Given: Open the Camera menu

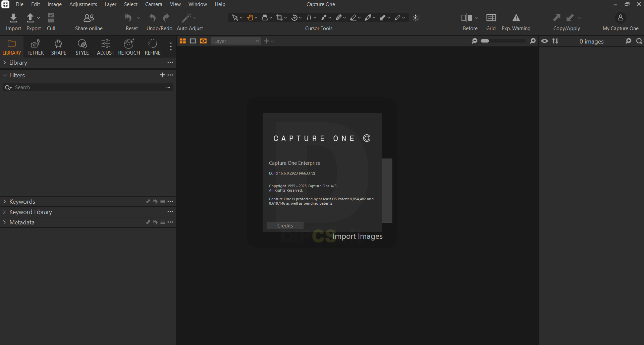Looking at the screenshot, I should (154, 4).
